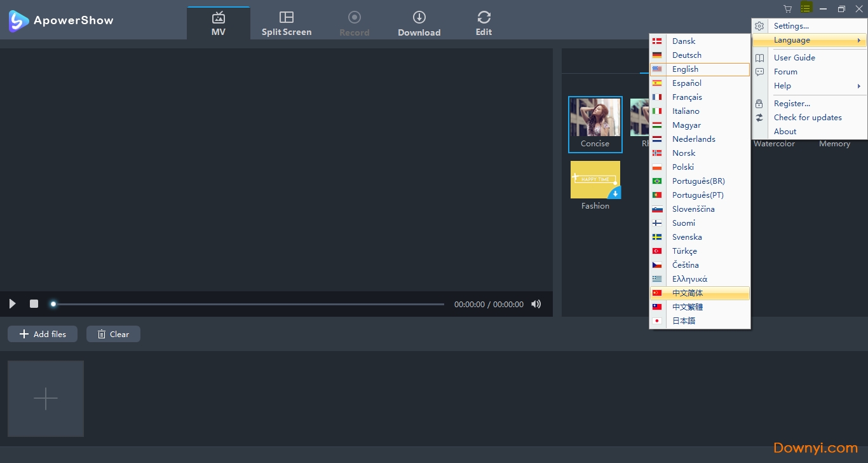
Task: Switch language to Polski
Action: [x=700, y=167]
